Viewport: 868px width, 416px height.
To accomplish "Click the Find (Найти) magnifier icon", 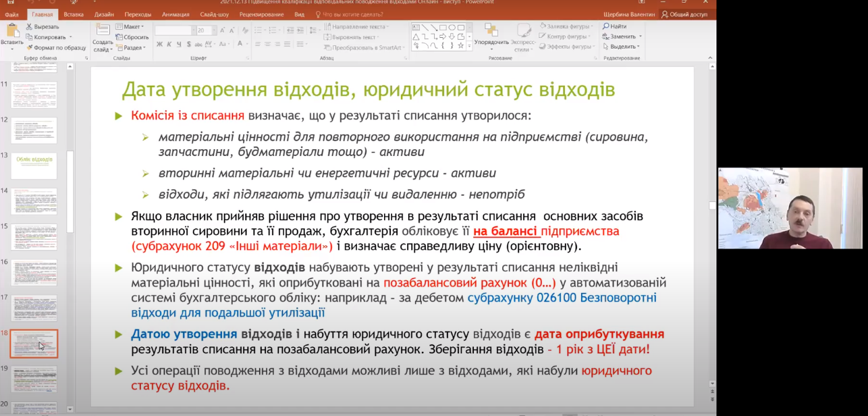I will [x=605, y=26].
